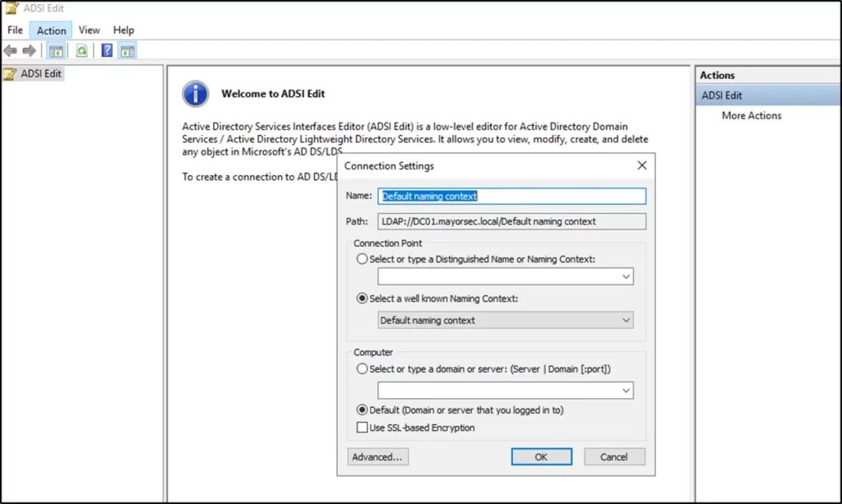Click the Forward arrow toolbar icon
The width and height of the screenshot is (842, 504).
pos(30,51)
